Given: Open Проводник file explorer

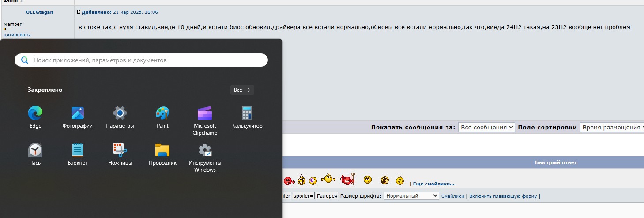Looking at the screenshot, I should coord(162,154).
